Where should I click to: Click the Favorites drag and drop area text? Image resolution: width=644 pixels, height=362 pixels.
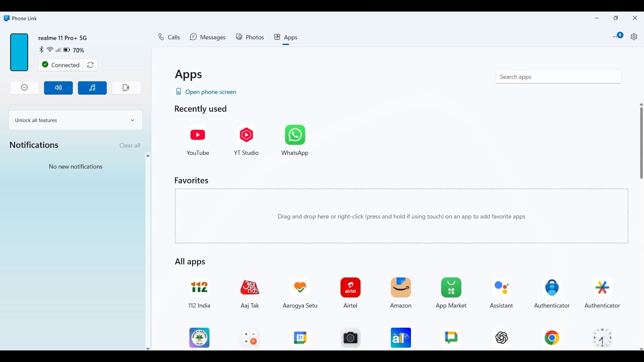click(401, 217)
